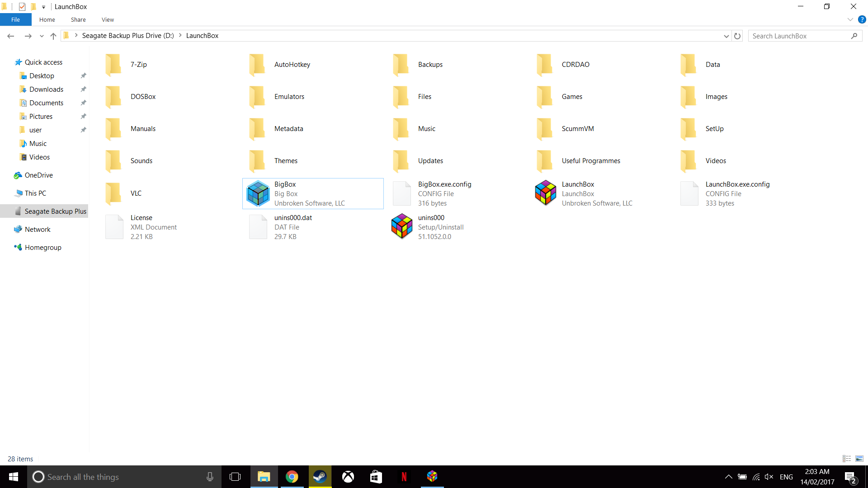The width and height of the screenshot is (868, 488).
Task: Open the volume control in tray
Action: (x=769, y=477)
